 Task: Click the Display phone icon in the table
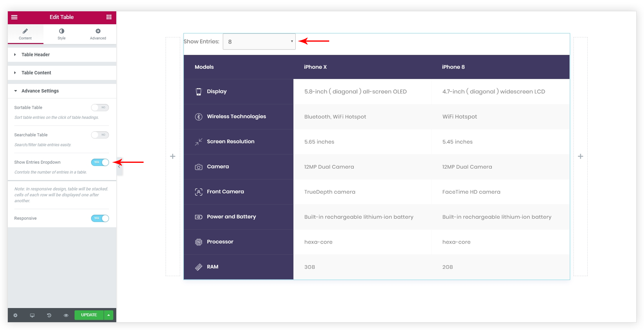coord(198,92)
